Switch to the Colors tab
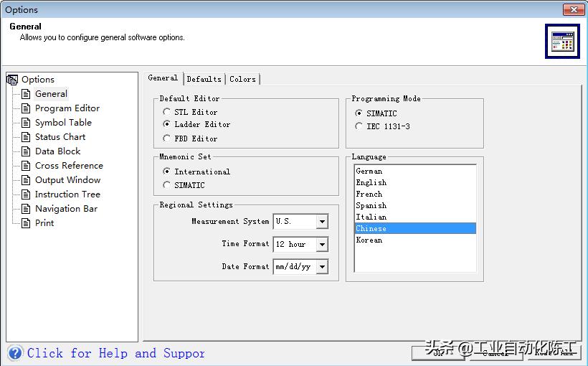The width and height of the screenshot is (588, 366). coord(242,79)
